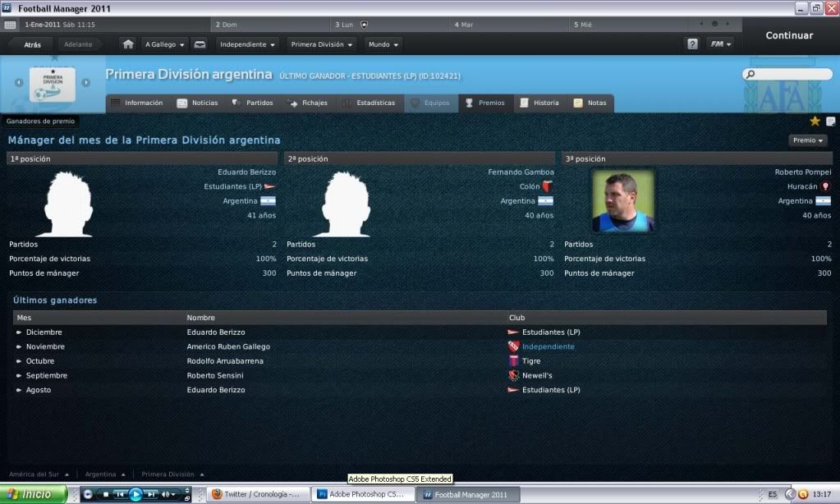Go to the home screen icon
This screenshot has height=504, width=840.
128,44
